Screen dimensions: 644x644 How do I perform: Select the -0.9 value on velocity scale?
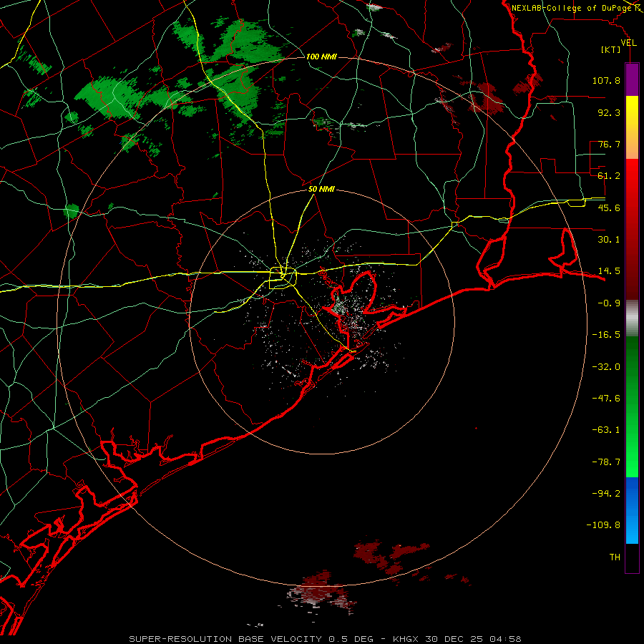click(609, 303)
